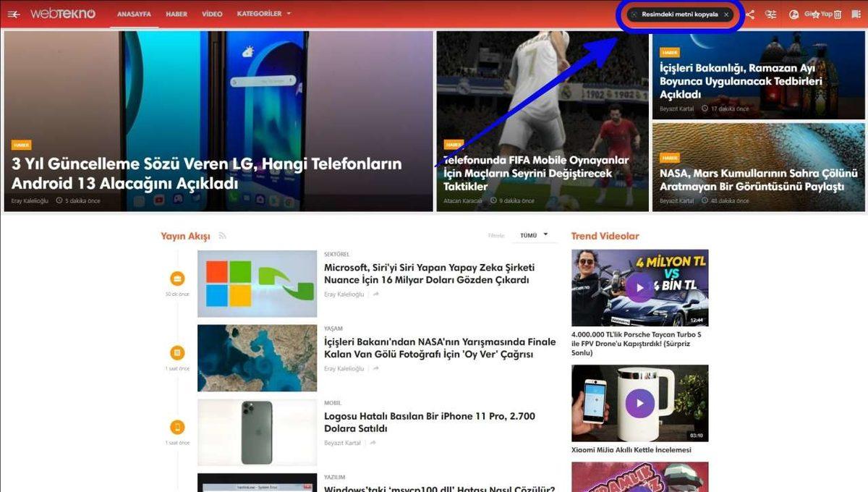Click the share arrow under iPhone 11 Pro article
868x492 pixels.
373,443
